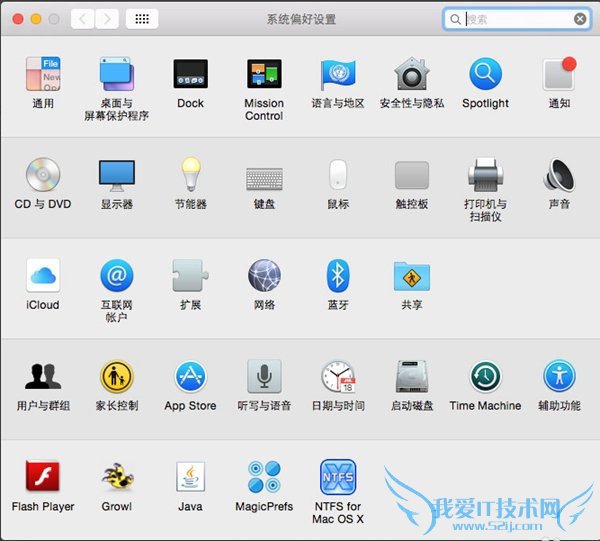
Task: Open 键盘 (Keyboard) preferences
Action: tap(264, 179)
